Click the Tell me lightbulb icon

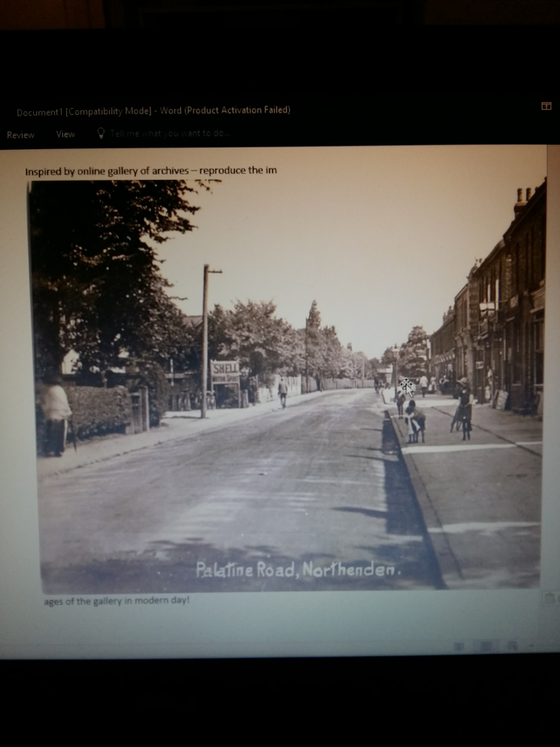[101, 133]
